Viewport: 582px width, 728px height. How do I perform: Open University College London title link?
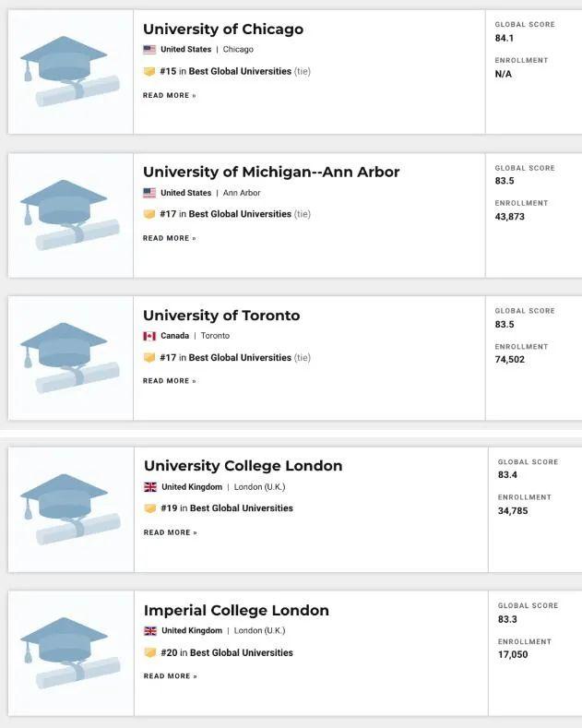point(243,466)
